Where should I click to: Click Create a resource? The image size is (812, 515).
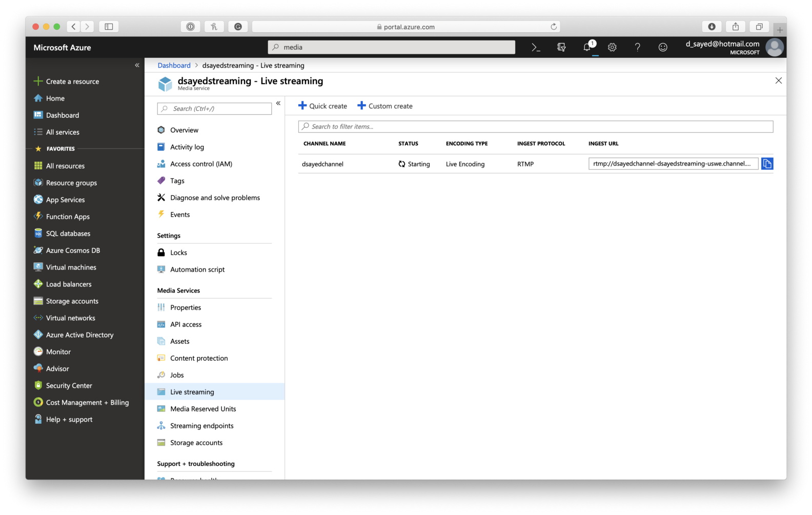pos(66,81)
